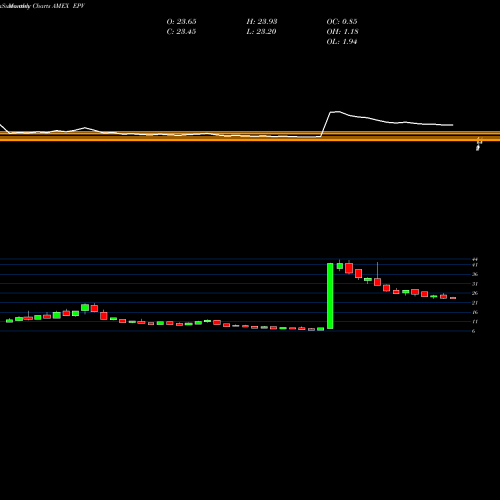Select the high price value H: 23.93

coord(262,22)
